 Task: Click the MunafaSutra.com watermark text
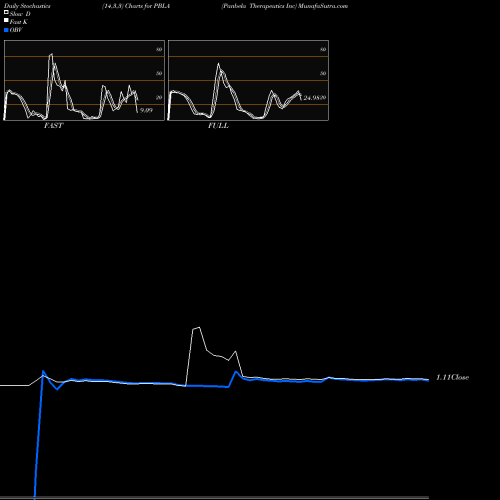(x=323, y=6)
